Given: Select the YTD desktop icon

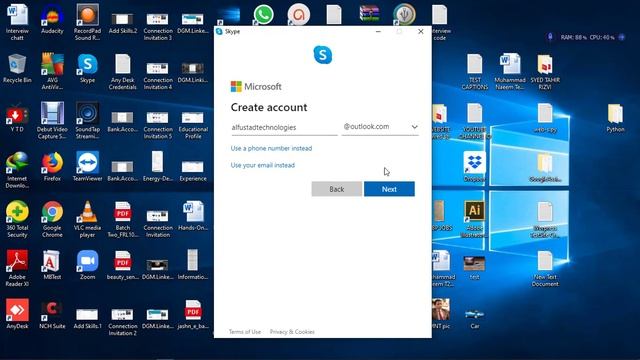Looking at the screenshot, I should tap(17, 118).
